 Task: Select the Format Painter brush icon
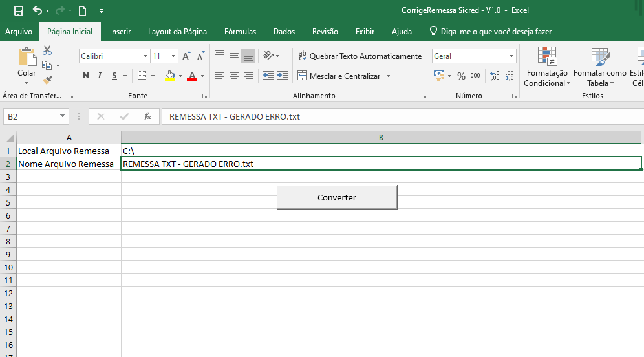tap(47, 80)
